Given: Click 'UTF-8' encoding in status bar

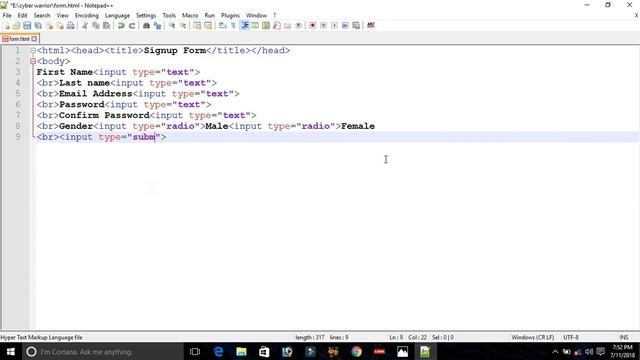Looking at the screenshot, I should point(571,338).
